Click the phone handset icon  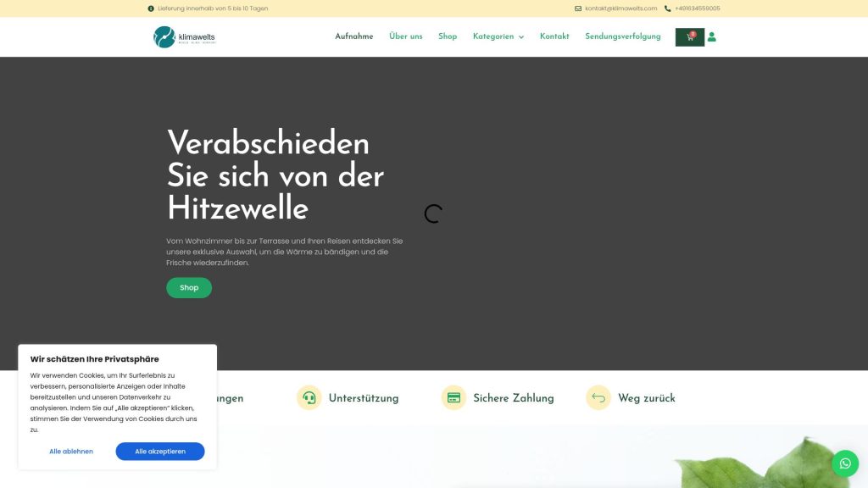pyautogui.click(x=668, y=8)
